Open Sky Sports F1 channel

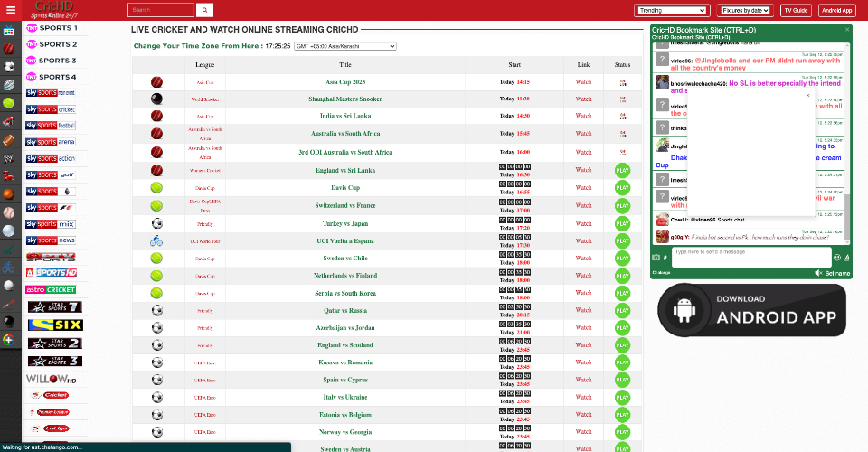tap(51, 207)
